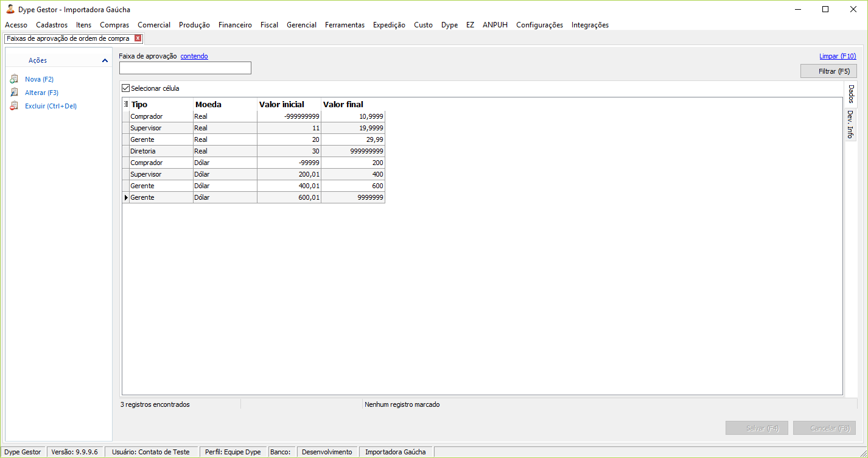Click the -99999 initial value cell
This screenshot has height=458, width=868.
[289, 163]
